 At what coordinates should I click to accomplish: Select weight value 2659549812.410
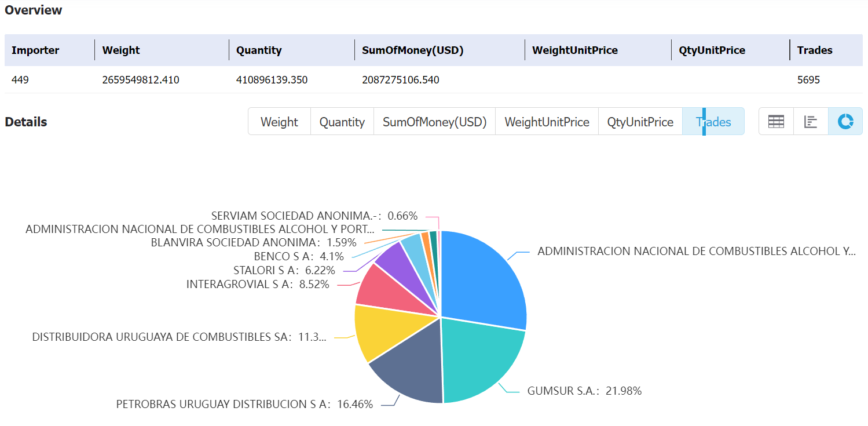tap(141, 80)
